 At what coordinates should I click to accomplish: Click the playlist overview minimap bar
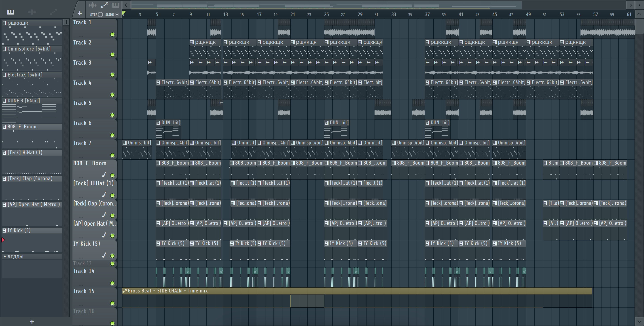(x=326, y=5)
